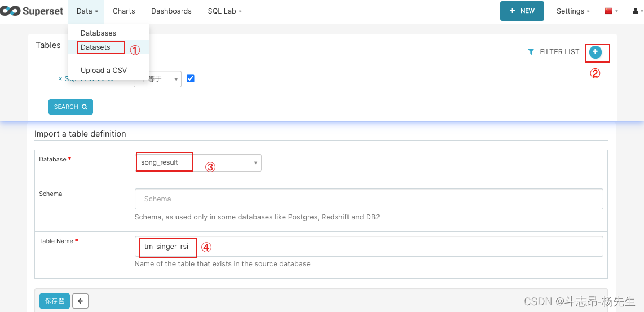
Task: Select Databases from Data menu
Action: (98, 33)
